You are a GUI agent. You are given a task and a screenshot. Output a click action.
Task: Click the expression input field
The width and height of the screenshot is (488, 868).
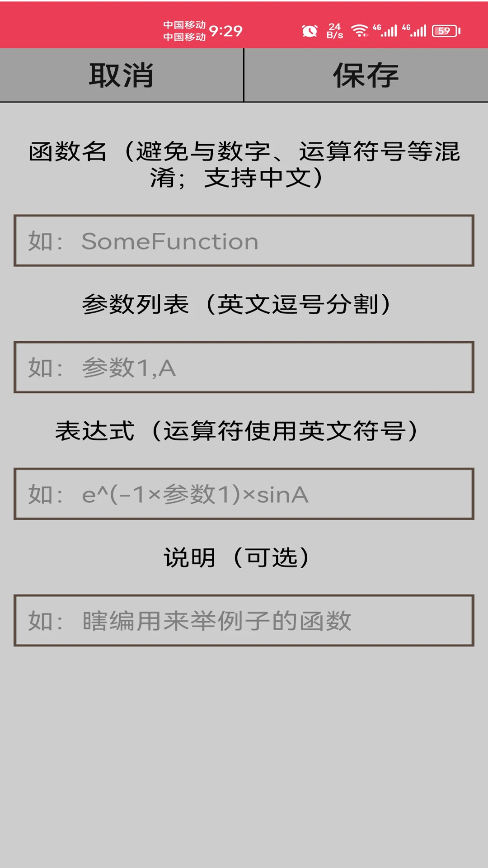click(x=244, y=495)
